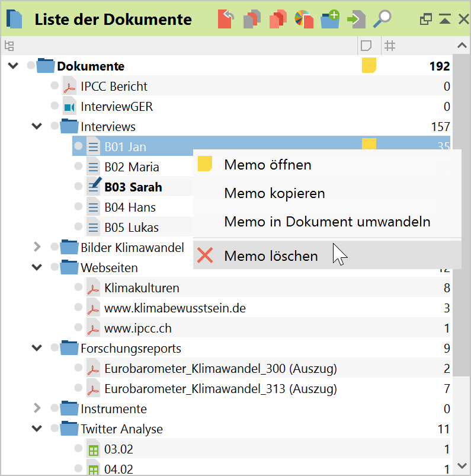Click the 192 coded segments count
This screenshot has width=471, height=476.
pyautogui.click(x=440, y=66)
